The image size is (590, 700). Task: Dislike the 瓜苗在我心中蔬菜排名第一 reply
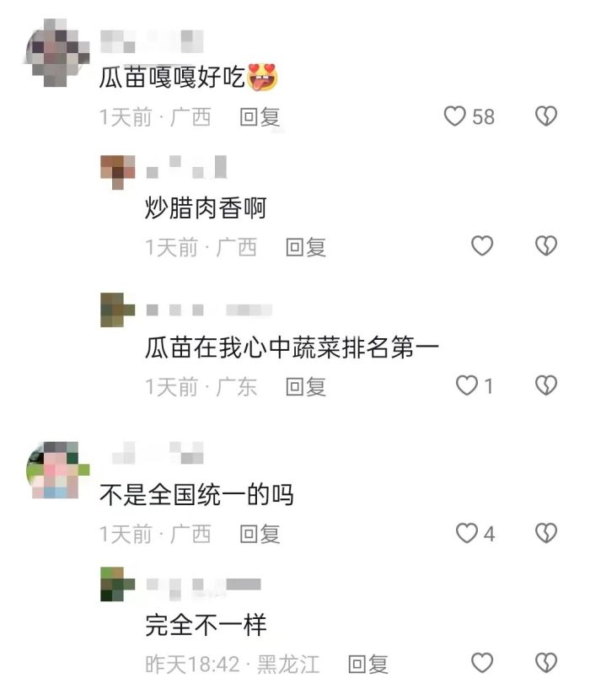[546, 385]
